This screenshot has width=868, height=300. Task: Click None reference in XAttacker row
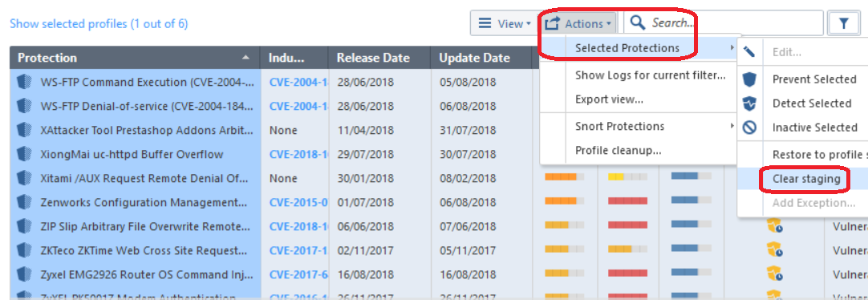pyautogui.click(x=283, y=131)
